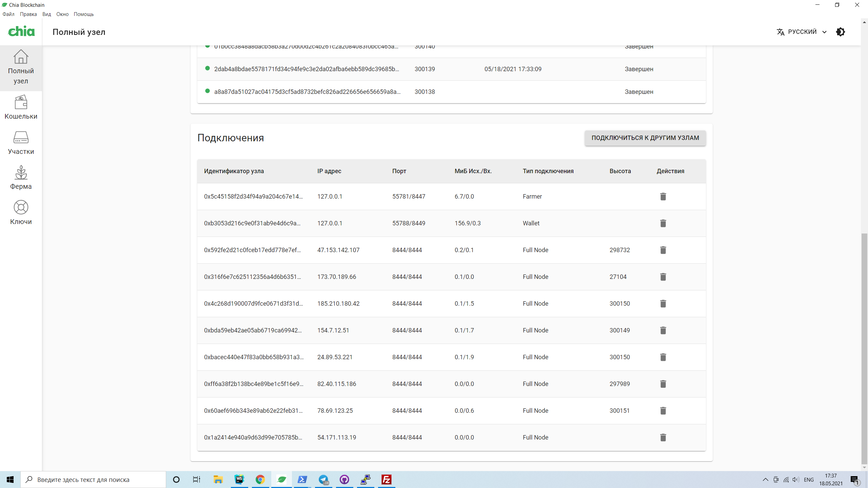
Task: Click the Тип подключения column header
Action: point(548,171)
